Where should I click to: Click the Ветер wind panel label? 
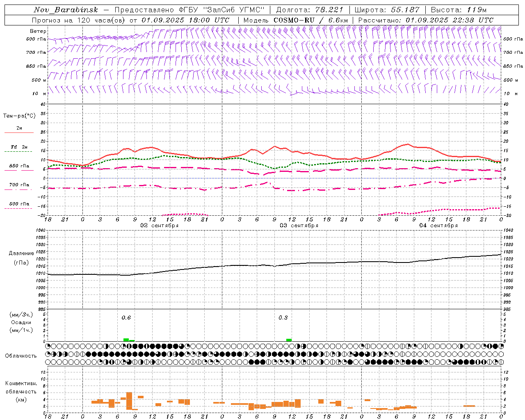coord(38,31)
